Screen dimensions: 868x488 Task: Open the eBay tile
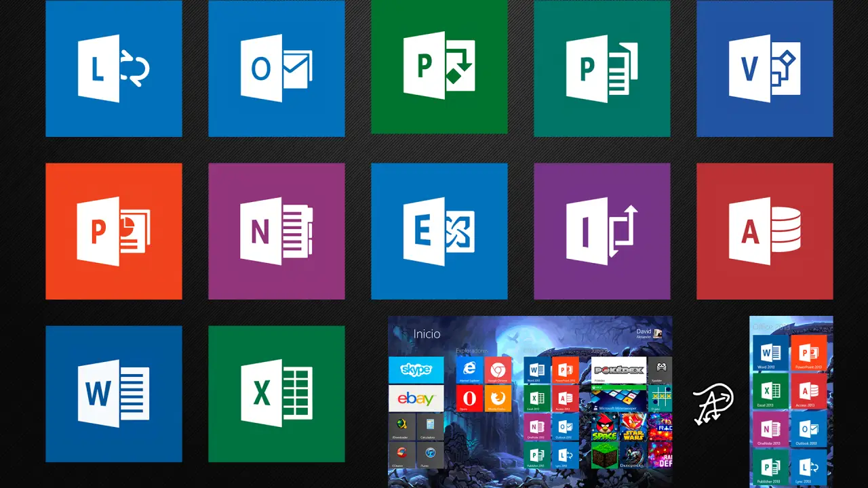coord(416,399)
